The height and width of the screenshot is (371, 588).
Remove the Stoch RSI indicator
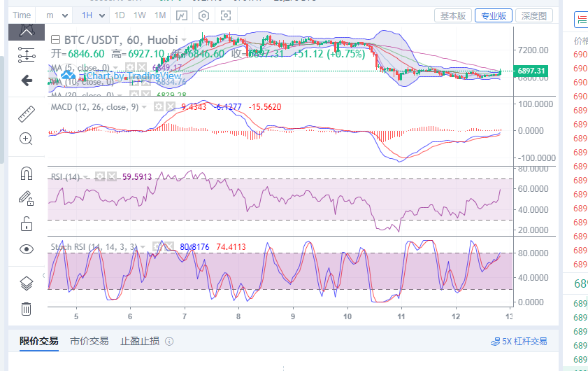tap(168, 246)
